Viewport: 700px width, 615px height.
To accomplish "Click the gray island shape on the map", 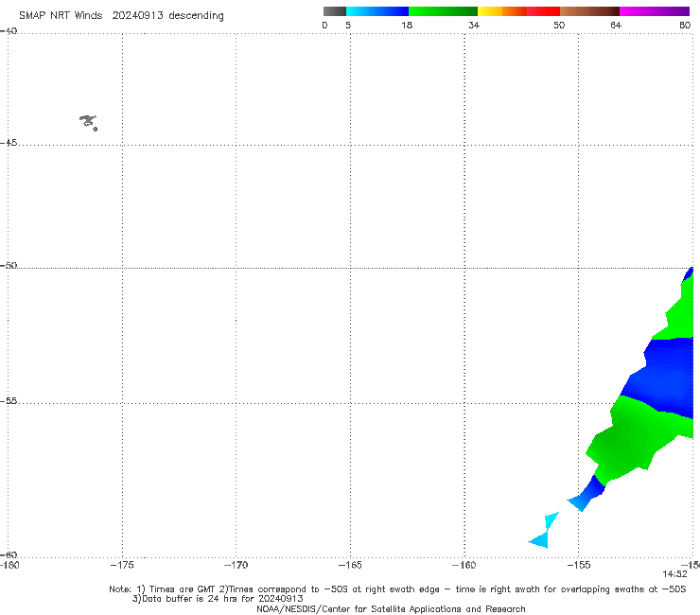I will click(x=88, y=122).
